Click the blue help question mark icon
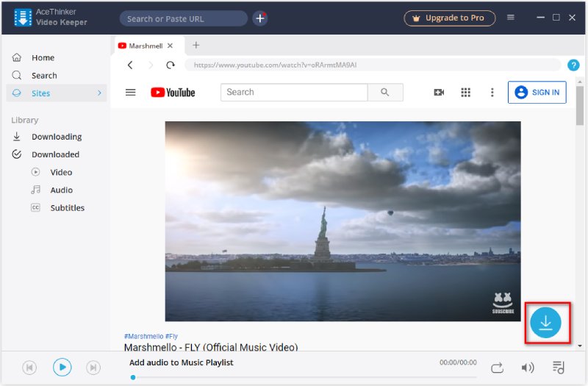Viewport: 588px width, 386px height. (x=573, y=65)
